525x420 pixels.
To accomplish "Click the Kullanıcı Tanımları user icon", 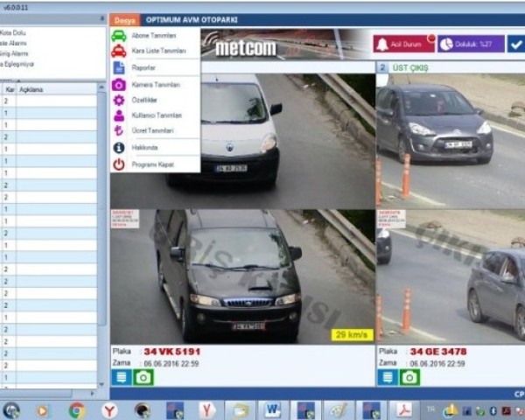I will (x=119, y=115).
